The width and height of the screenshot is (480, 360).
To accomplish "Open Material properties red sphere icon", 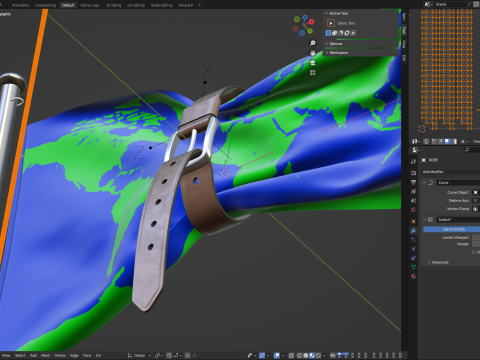I will coord(413,276).
